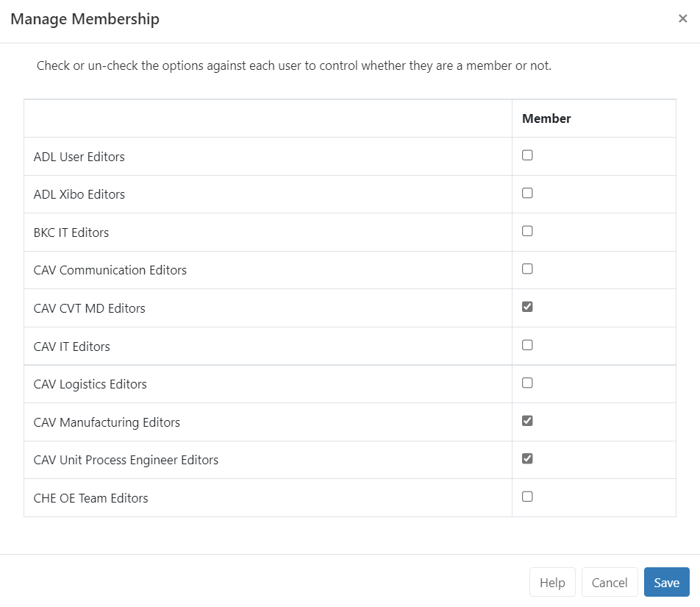The width and height of the screenshot is (700, 607).
Task: Select the CAV CVT MD Editors label
Action: point(89,308)
